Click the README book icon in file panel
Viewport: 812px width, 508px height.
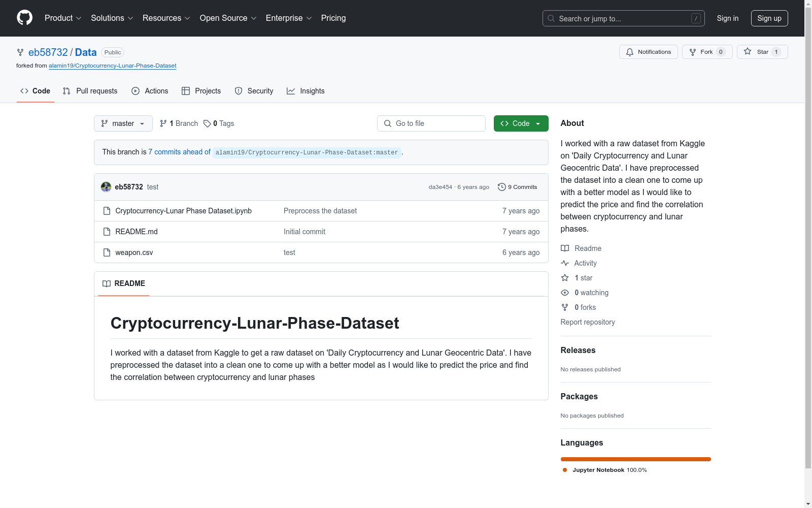coord(107,283)
